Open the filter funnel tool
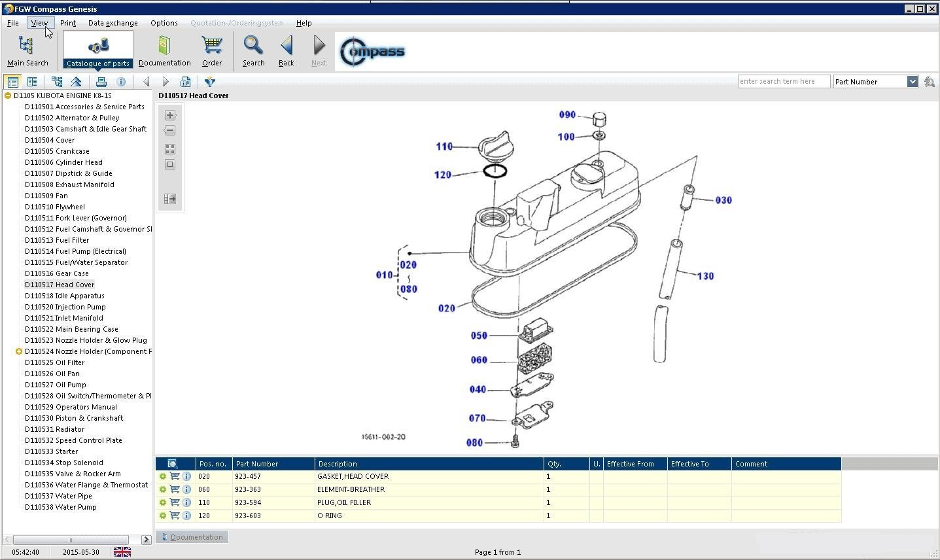 click(x=210, y=82)
